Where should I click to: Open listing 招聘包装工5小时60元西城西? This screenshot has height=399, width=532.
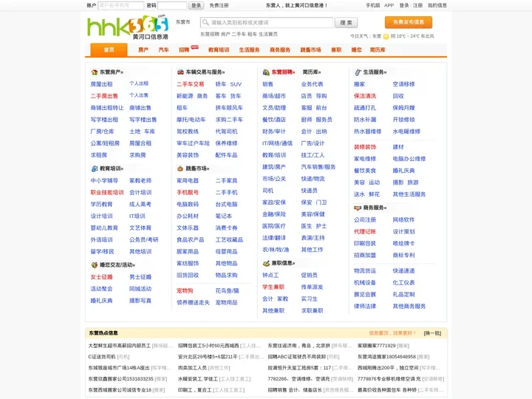[208, 346]
